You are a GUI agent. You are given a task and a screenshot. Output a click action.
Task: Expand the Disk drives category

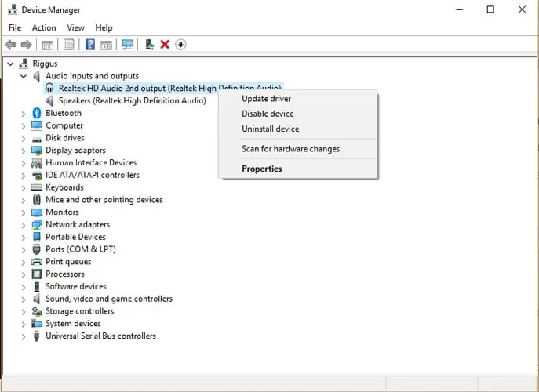pos(24,139)
